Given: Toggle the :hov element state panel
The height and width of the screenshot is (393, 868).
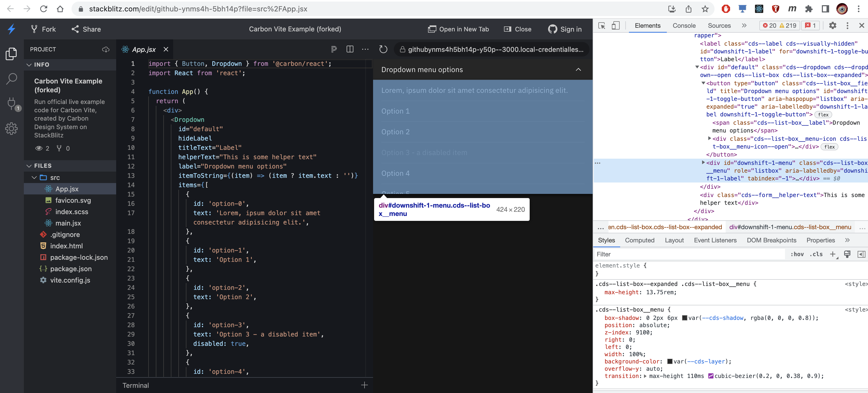Looking at the screenshot, I should [797, 254].
